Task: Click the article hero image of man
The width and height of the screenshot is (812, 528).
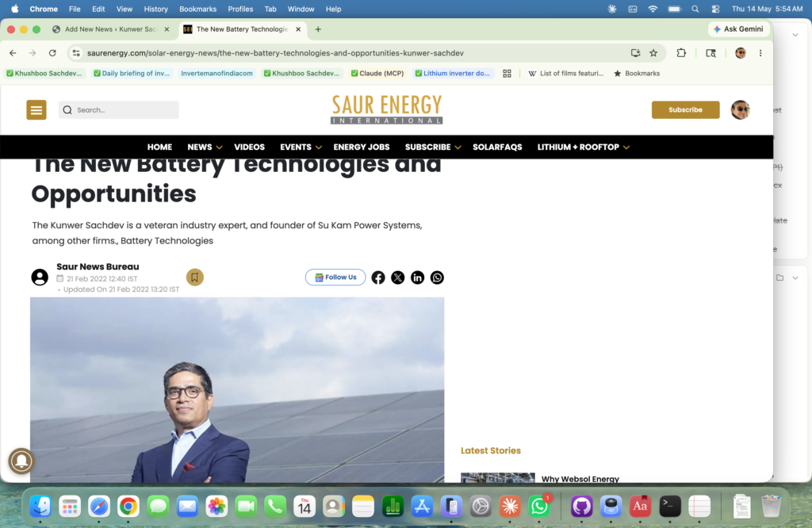Action: point(237,390)
